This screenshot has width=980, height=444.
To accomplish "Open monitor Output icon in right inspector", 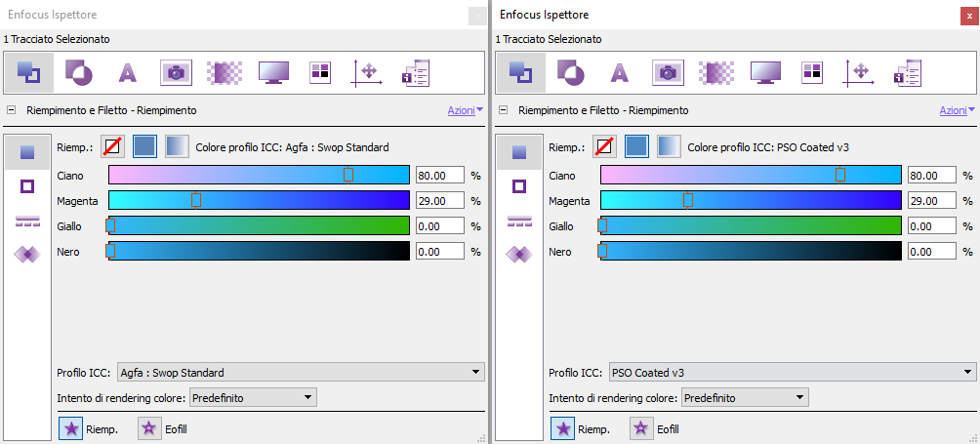I will click(x=765, y=72).
